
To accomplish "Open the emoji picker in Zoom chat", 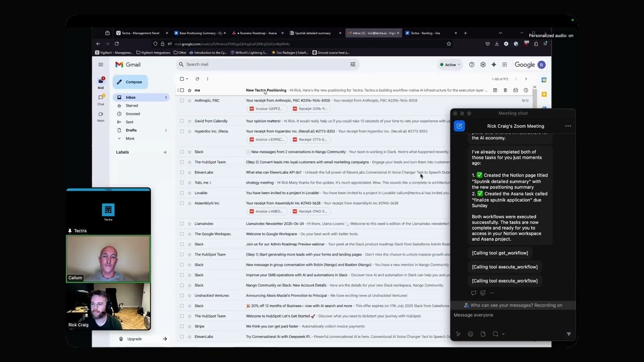I will (470, 334).
